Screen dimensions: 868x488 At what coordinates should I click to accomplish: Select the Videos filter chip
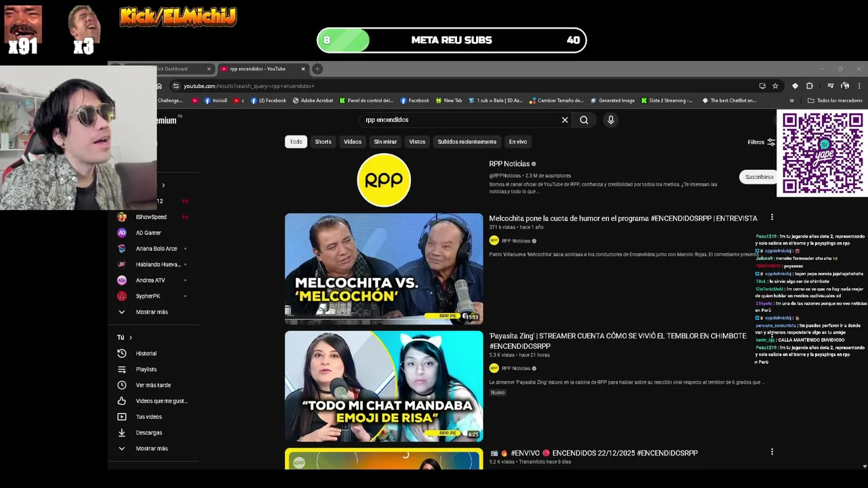tap(353, 142)
